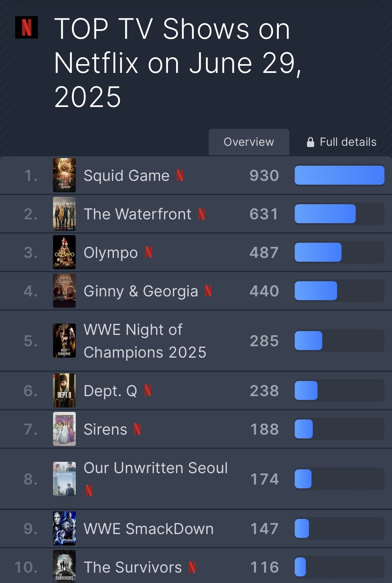Click the Netflix N badge after The Survivors

pyautogui.click(x=192, y=567)
